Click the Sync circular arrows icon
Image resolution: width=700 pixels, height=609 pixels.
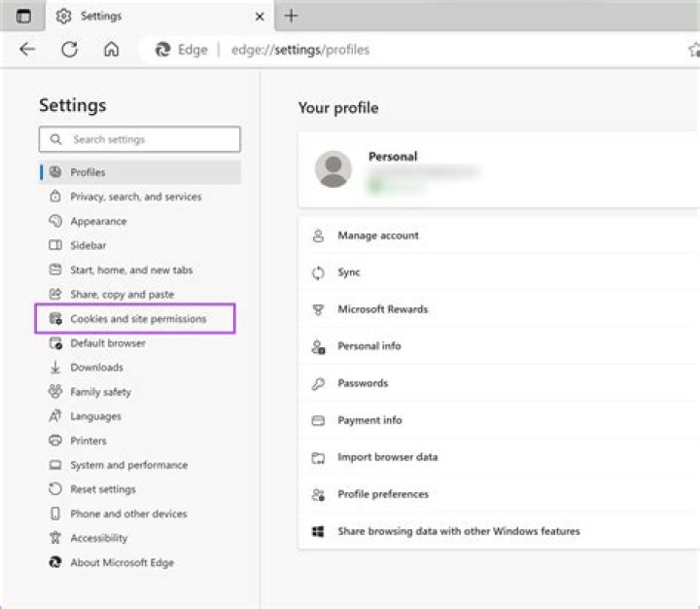tap(318, 272)
